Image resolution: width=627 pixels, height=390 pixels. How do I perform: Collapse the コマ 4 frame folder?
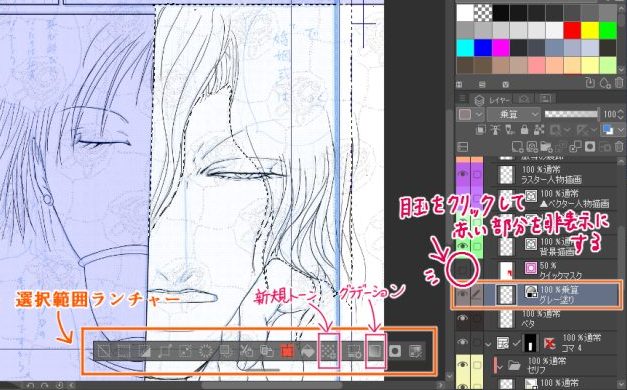click(488, 343)
